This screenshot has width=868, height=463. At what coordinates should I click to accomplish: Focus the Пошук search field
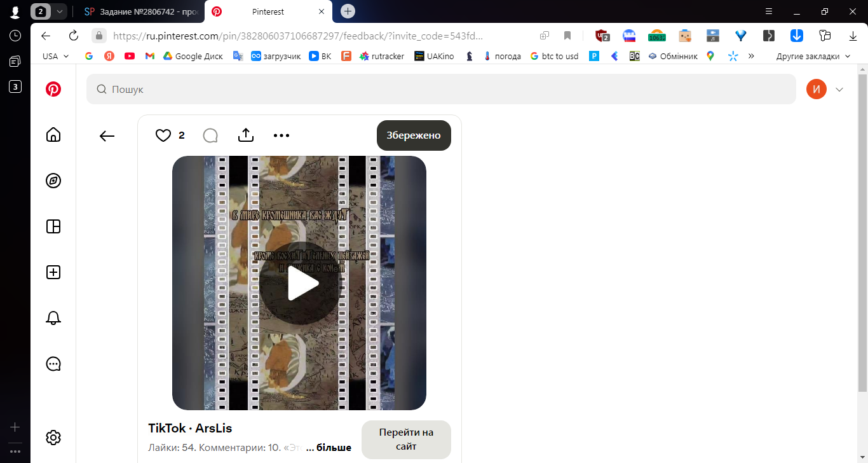(x=441, y=89)
